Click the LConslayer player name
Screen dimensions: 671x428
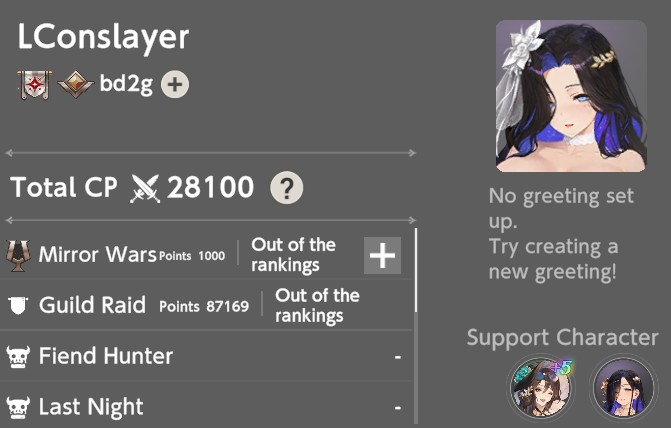click(103, 37)
